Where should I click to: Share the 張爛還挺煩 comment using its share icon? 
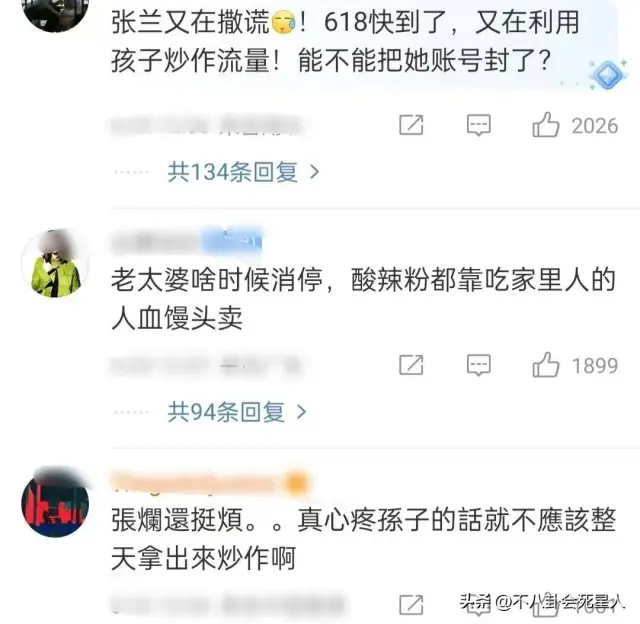point(411,605)
